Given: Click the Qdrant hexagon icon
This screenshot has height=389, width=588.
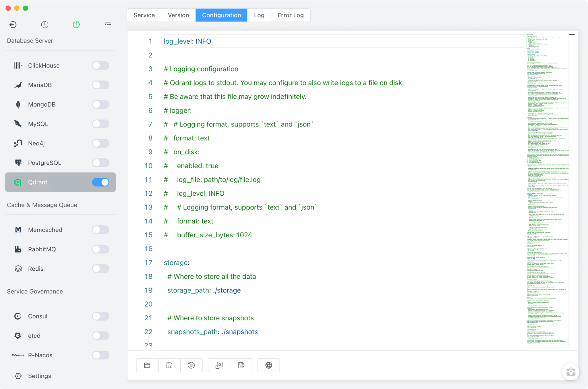Looking at the screenshot, I should (x=18, y=182).
